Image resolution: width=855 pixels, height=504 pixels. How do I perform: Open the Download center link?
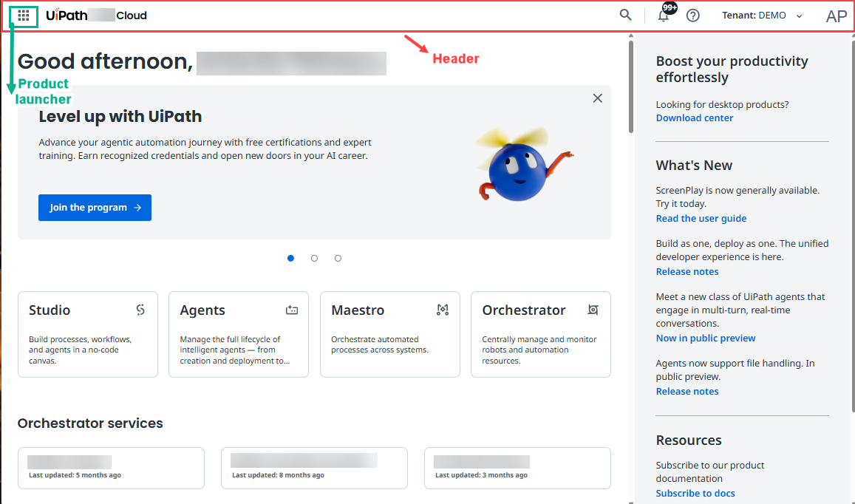click(694, 118)
